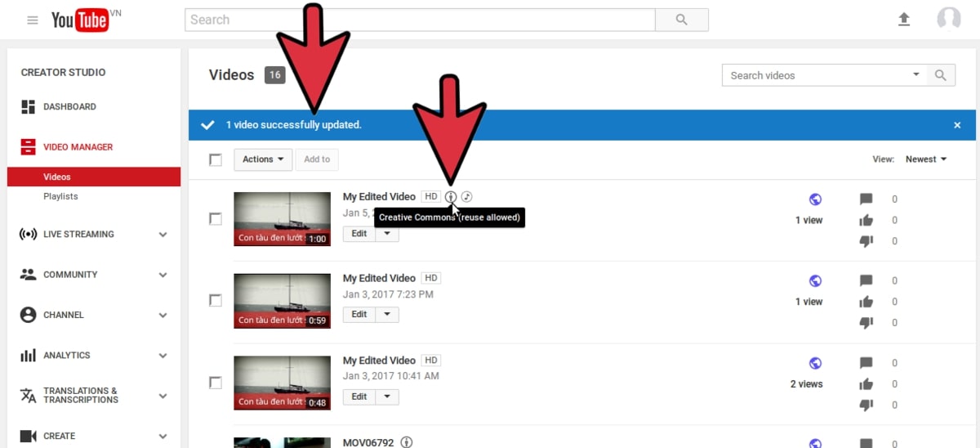The image size is (980, 448).
Task: Open the Dashboard menu item
Action: click(69, 107)
